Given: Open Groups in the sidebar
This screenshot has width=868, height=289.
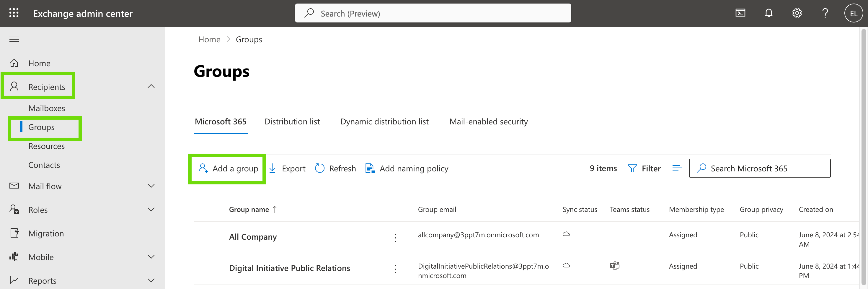Looking at the screenshot, I should click(41, 127).
